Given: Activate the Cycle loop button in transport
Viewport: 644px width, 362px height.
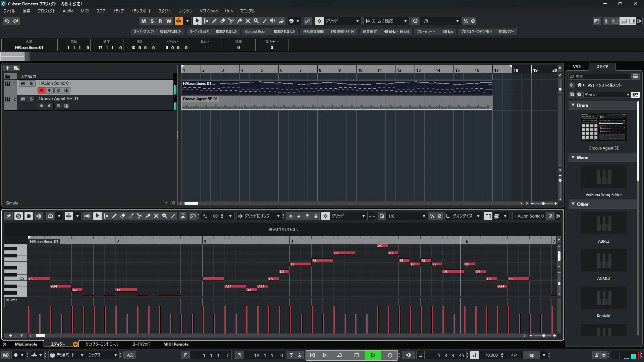Looking at the screenshot, I should pos(339,355).
